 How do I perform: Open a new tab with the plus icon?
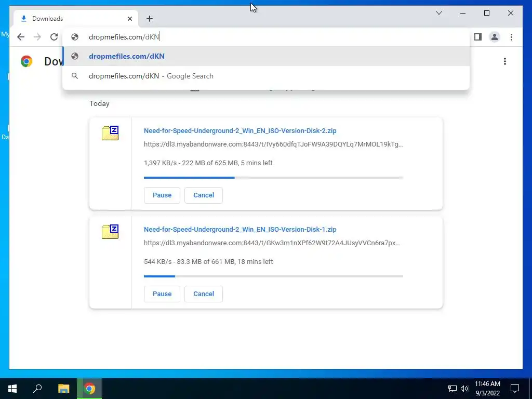pyautogui.click(x=150, y=19)
